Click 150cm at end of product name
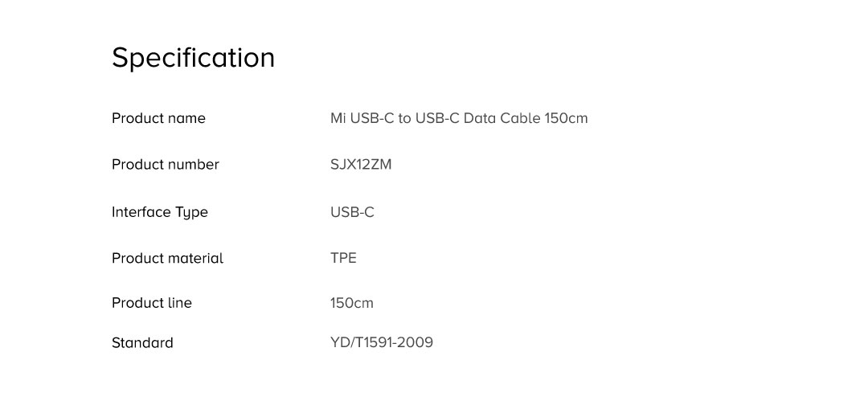 [567, 118]
